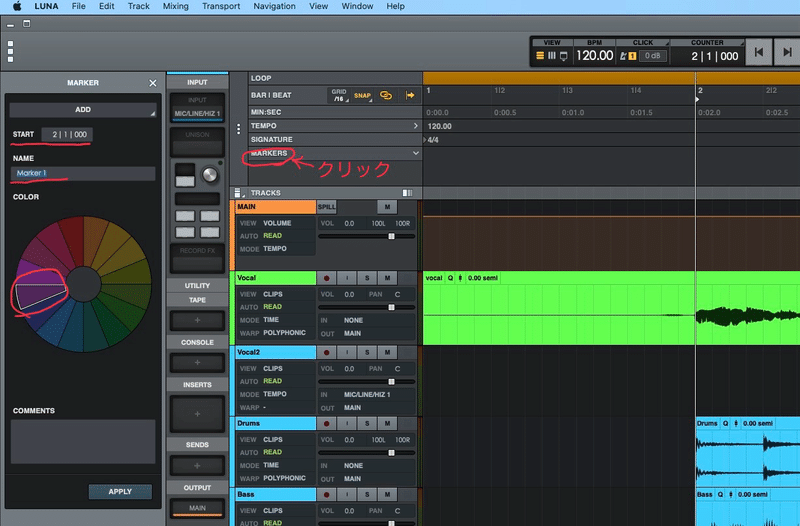Click the UTILITY section header
This screenshot has width=800, height=526.
pyautogui.click(x=197, y=285)
